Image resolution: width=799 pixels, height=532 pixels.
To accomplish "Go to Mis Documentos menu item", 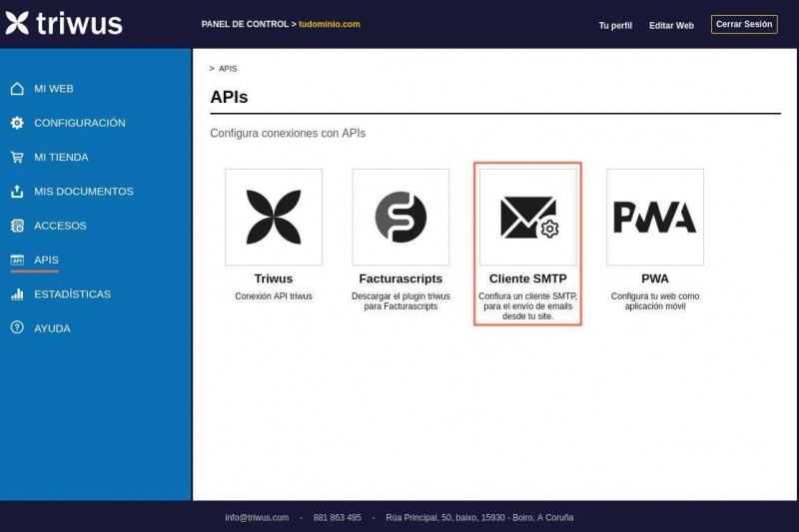I will point(83,192).
